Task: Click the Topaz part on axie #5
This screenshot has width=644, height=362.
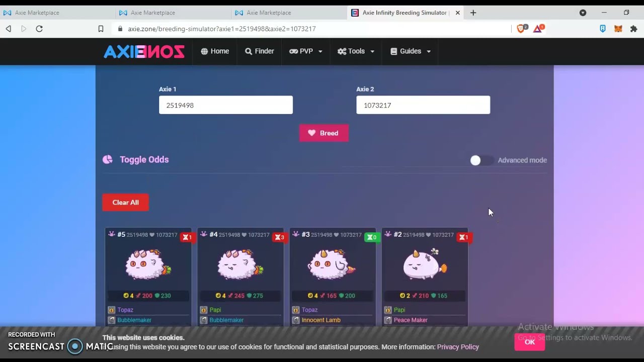Action: pyautogui.click(x=125, y=310)
